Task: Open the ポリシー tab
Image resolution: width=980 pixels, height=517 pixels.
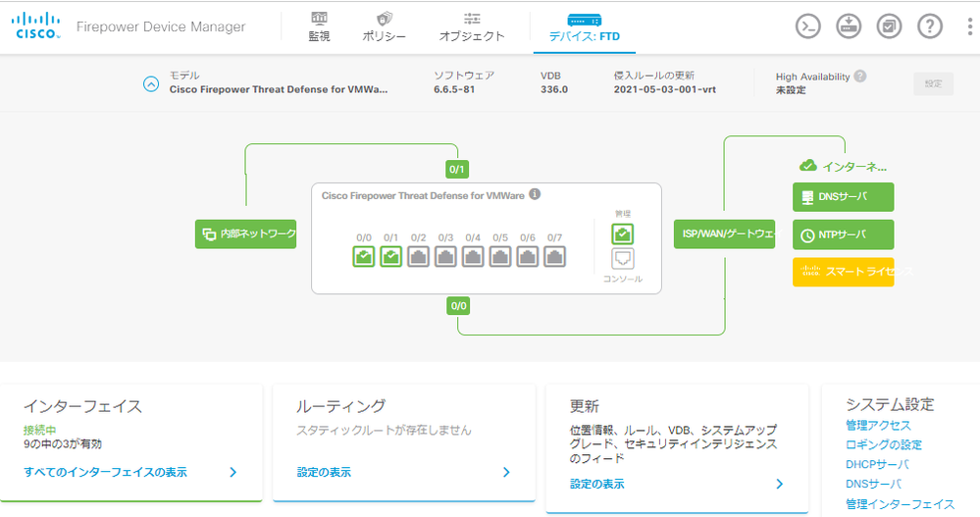Action: pos(384,26)
